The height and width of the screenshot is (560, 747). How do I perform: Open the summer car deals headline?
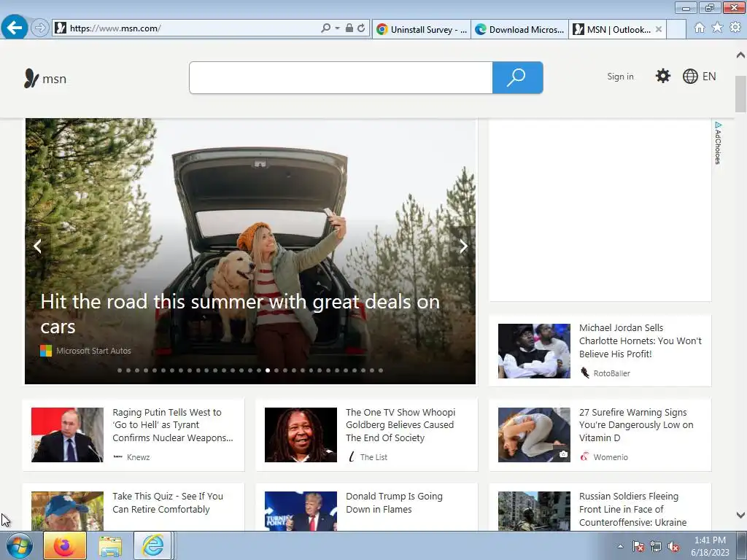point(239,314)
